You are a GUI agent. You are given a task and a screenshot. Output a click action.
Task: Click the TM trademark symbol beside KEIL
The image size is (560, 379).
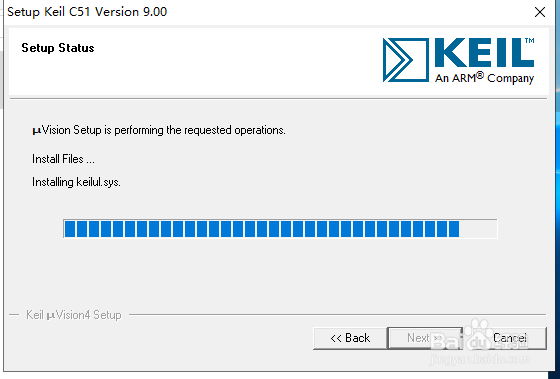pyautogui.click(x=530, y=40)
